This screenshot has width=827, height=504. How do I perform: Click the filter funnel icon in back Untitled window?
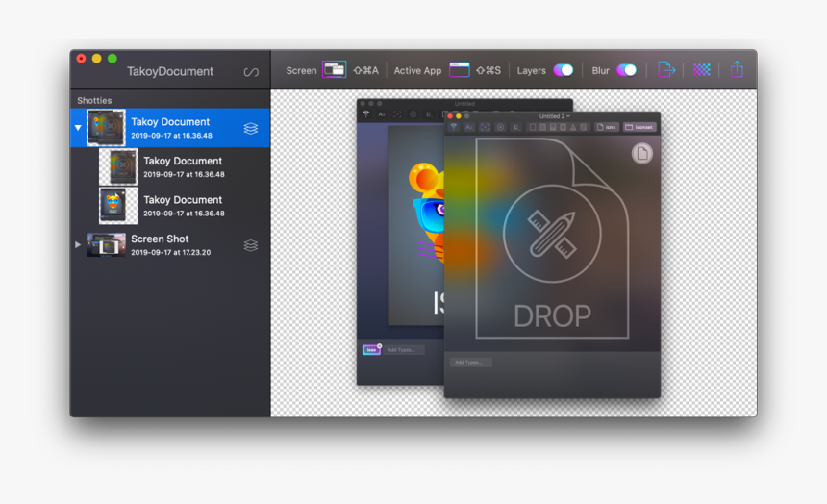(366, 114)
